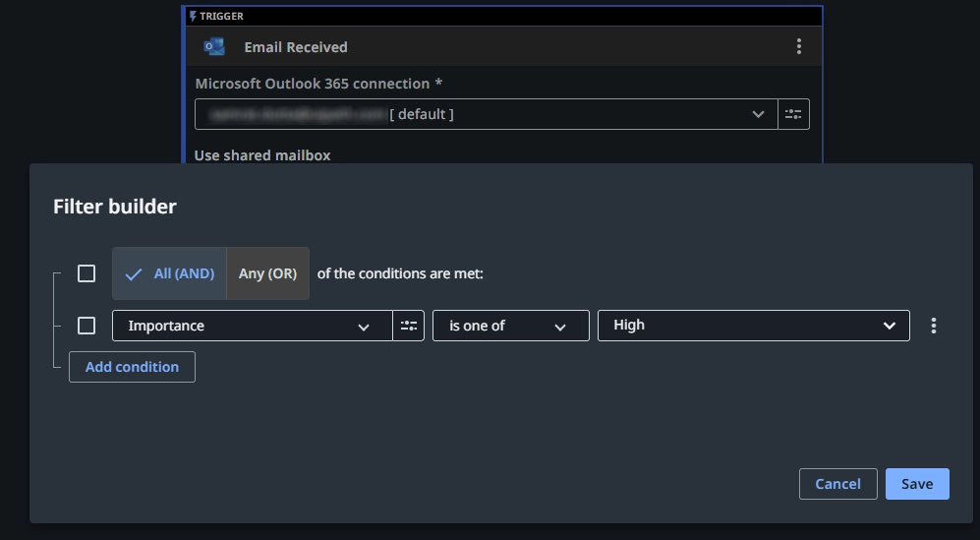Open the 'is one of' operator dropdown
980x540 pixels.
[510, 326]
